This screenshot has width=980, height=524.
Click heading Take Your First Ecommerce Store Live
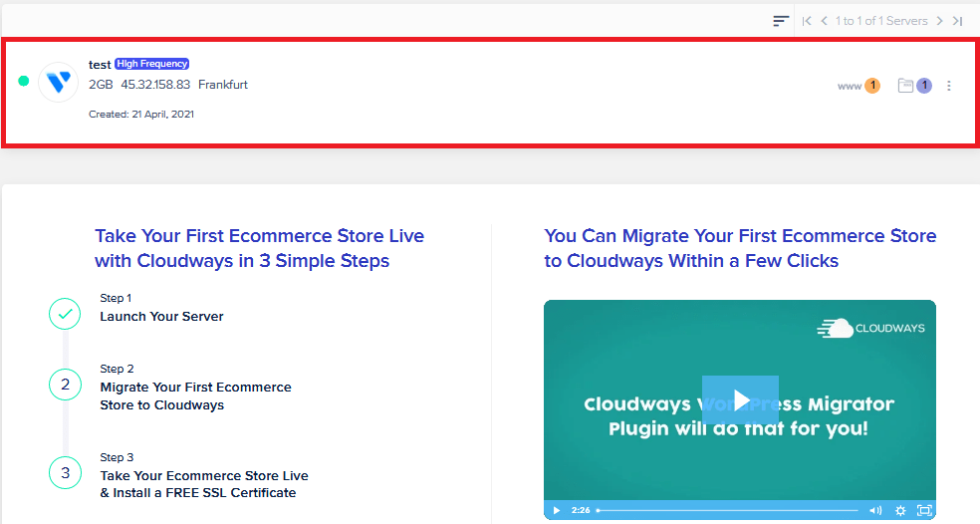(x=259, y=248)
